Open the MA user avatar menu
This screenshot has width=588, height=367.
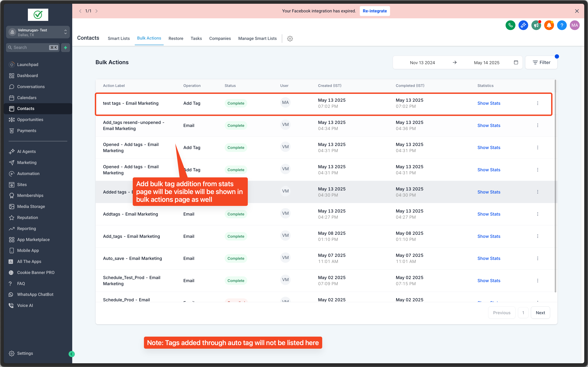(x=574, y=25)
